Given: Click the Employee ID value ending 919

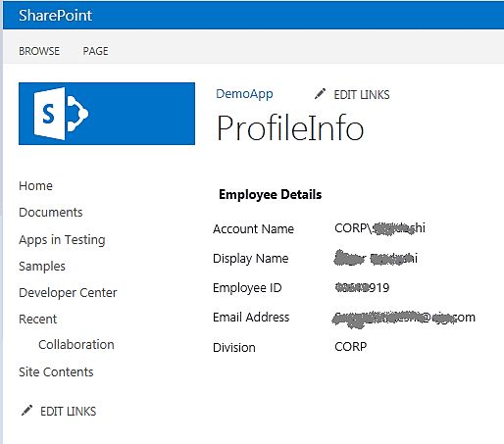Looking at the screenshot, I should (362, 287).
